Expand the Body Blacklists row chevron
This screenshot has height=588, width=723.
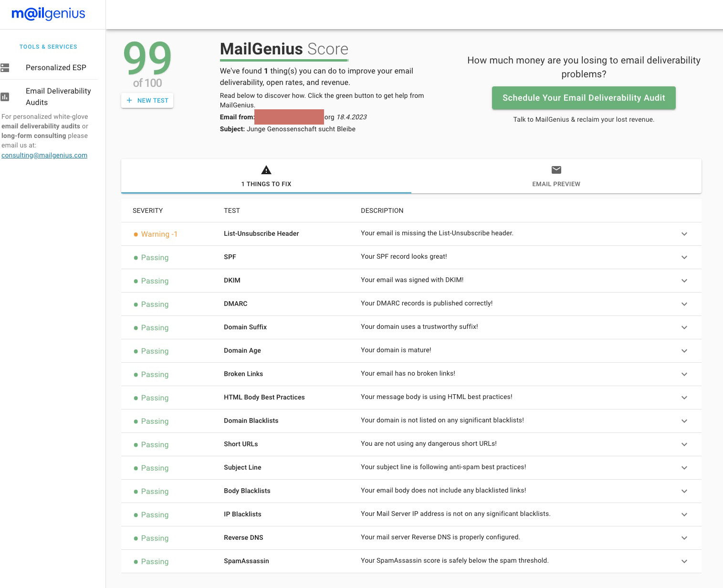(x=684, y=491)
